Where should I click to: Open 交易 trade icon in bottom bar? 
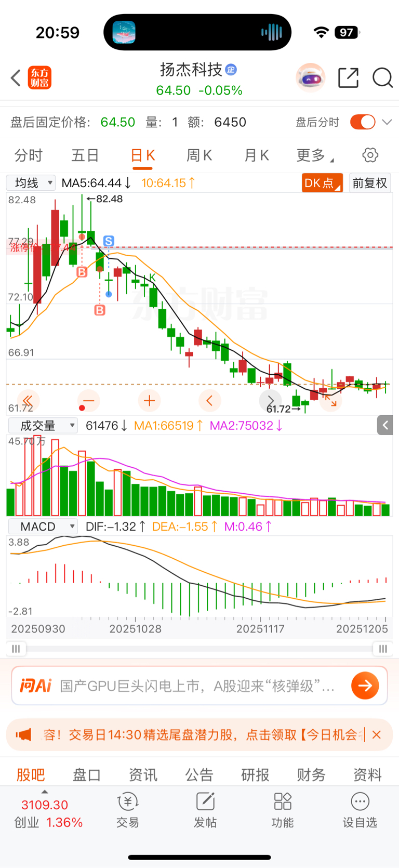click(x=127, y=810)
